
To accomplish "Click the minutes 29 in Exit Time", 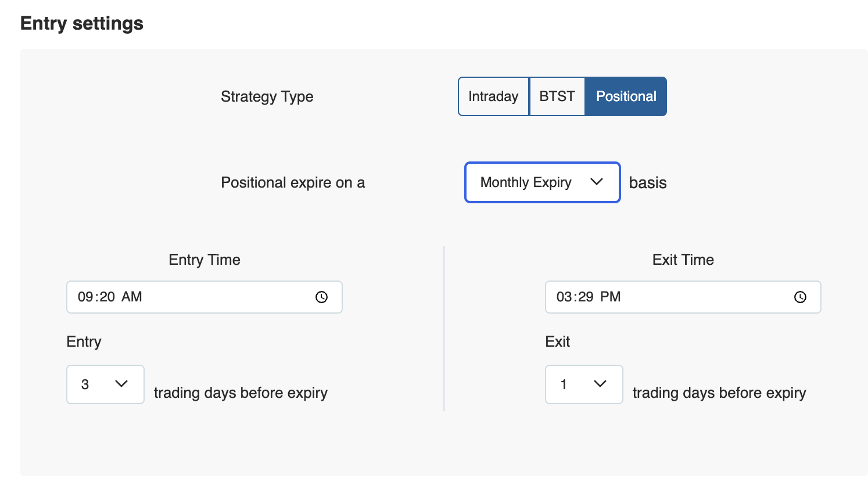I will [x=586, y=297].
